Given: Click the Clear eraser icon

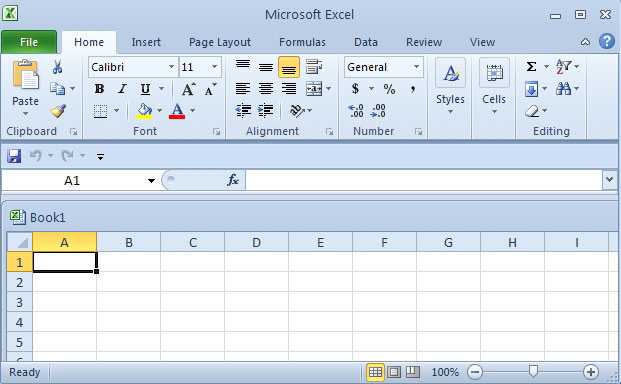Looking at the screenshot, I should click(532, 111).
